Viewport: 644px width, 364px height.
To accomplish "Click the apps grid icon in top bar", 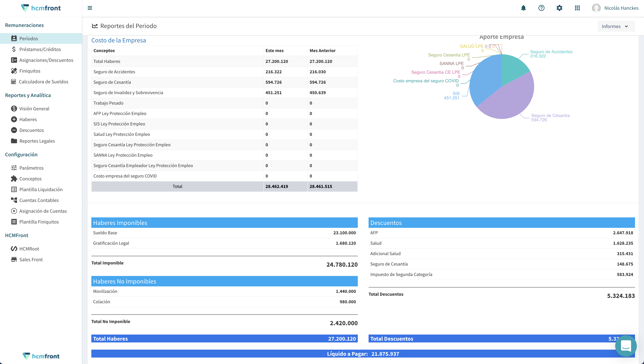I will tap(577, 8).
